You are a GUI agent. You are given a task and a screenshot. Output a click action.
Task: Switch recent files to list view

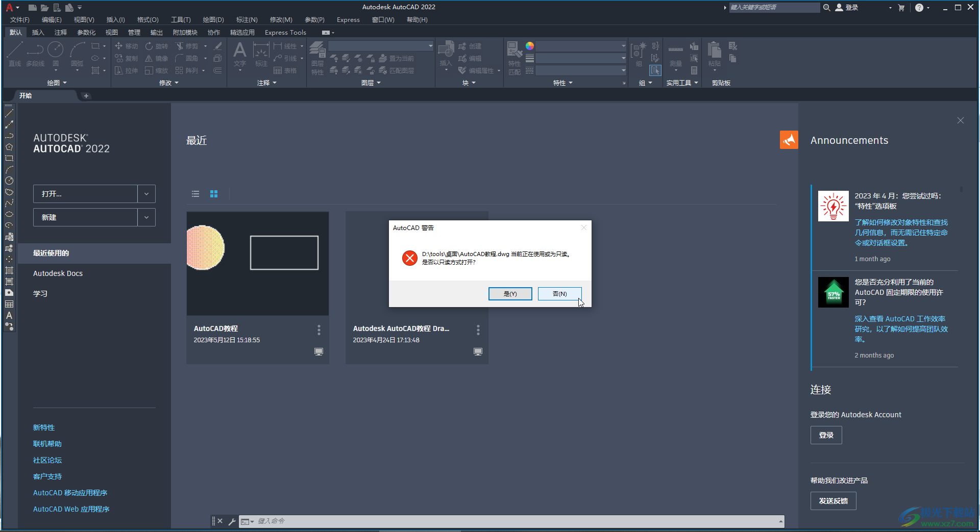tap(195, 194)
